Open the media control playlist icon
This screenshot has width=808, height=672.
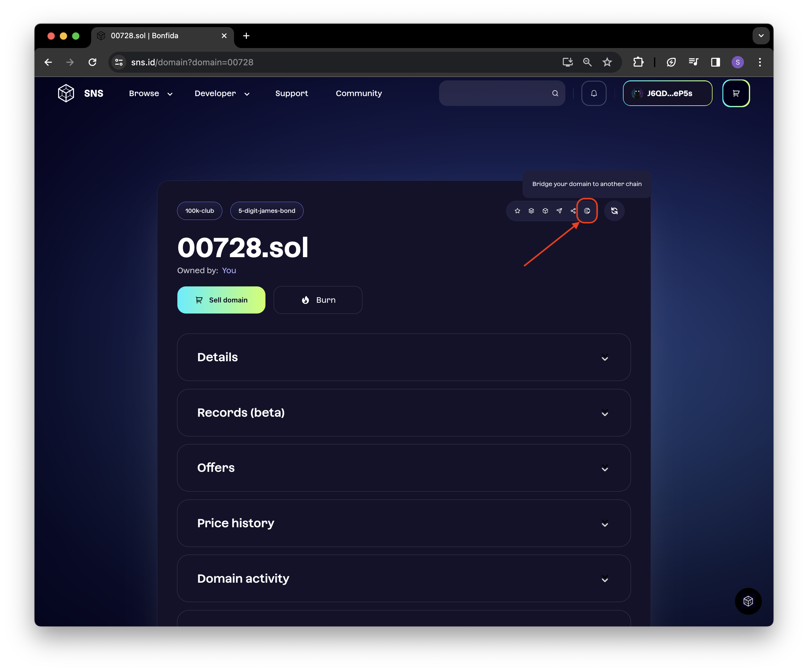[x=693, y=62]
